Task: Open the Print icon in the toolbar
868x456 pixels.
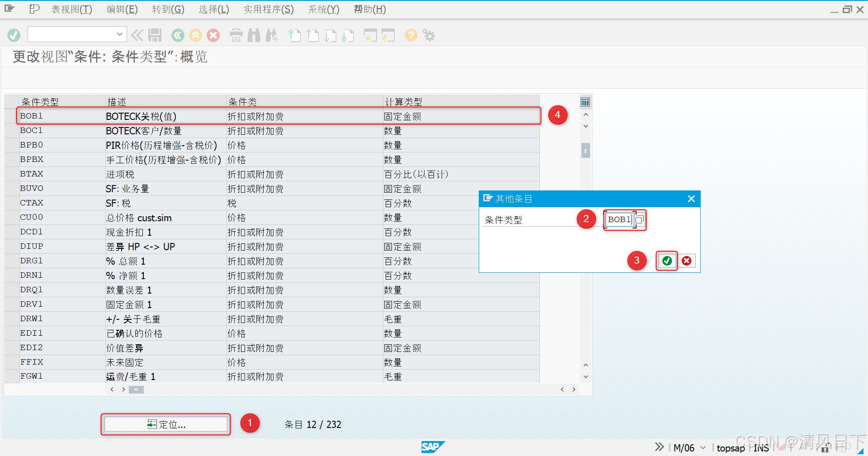Action: point(236,35)
